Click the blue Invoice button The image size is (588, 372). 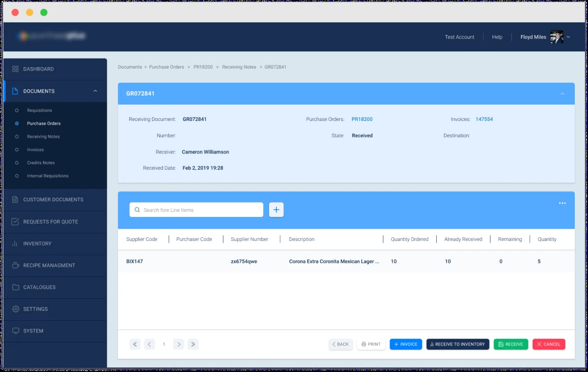pyautogui.click(x=406, y=344)
